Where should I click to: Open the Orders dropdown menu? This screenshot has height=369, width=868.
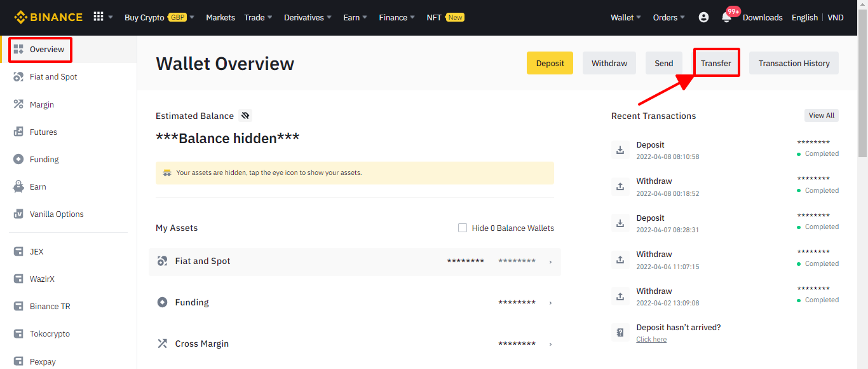coord(669,17)
